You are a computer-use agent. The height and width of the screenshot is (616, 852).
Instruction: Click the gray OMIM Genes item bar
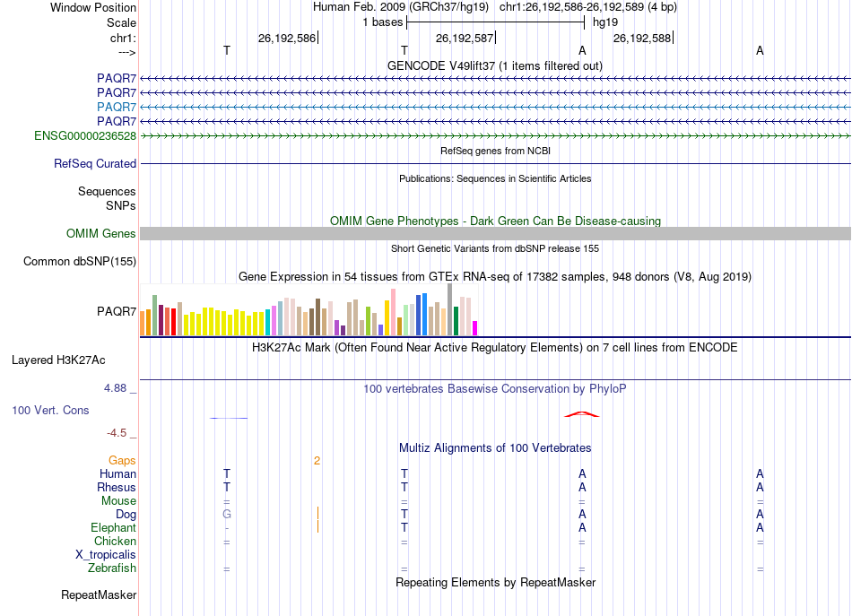[x=495, y=234]
